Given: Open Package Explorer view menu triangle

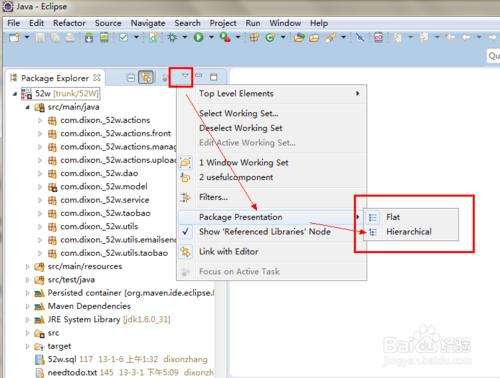Looking at the screenshot, I should [185, 77].
